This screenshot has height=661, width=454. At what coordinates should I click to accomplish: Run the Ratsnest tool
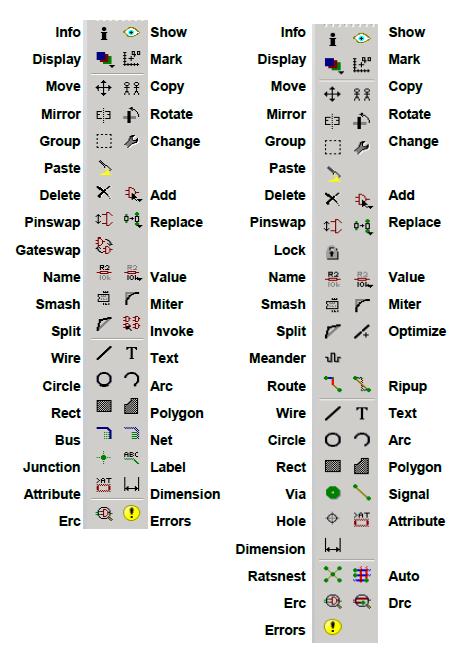pos(333,574)
